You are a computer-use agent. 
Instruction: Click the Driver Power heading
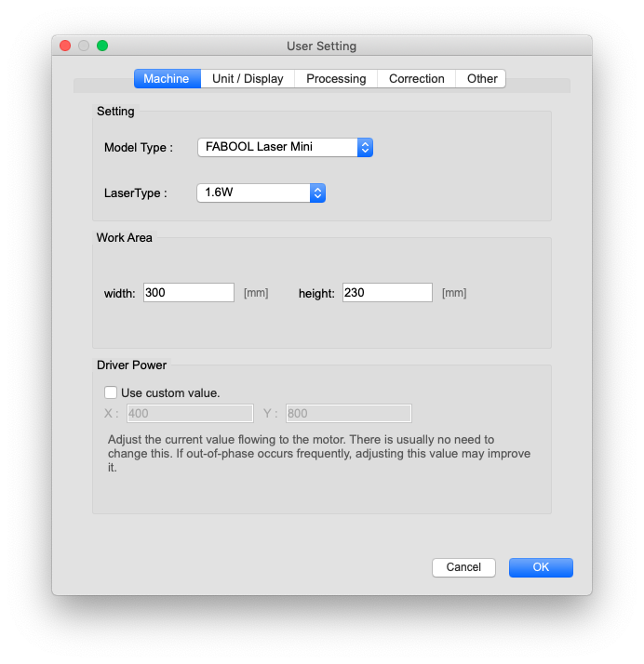pyautogui.click(x=131, y=365)
